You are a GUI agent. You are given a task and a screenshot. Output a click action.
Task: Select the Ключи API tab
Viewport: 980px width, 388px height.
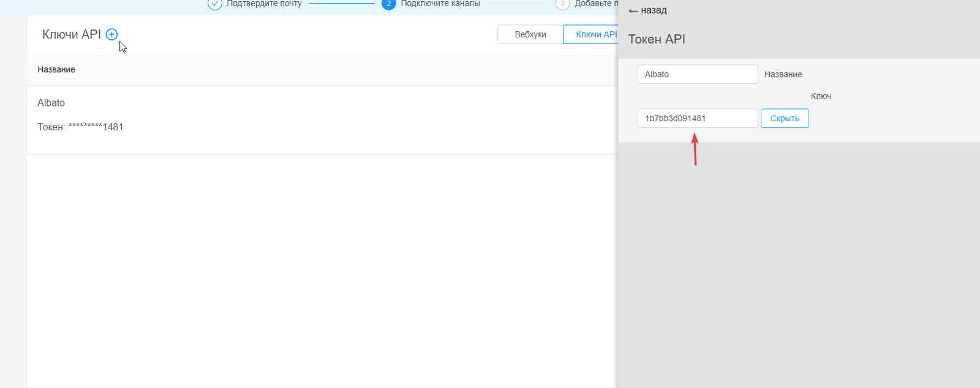[592, 35]
